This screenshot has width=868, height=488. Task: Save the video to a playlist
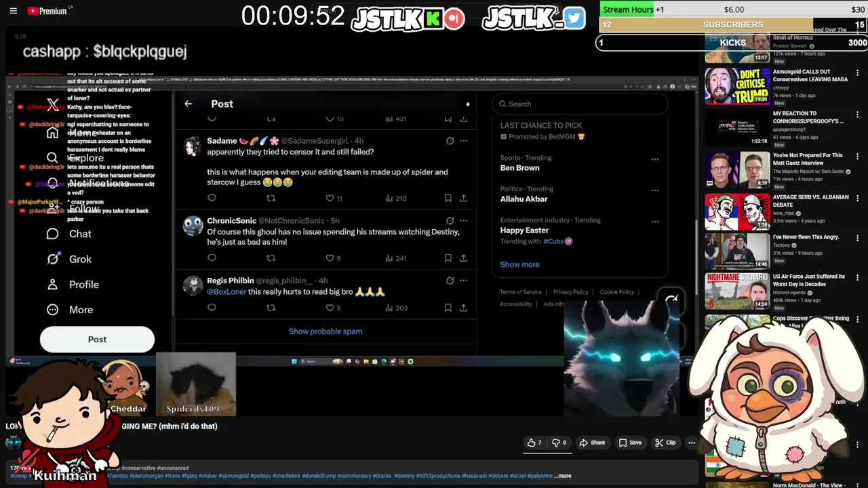coord(630,443)
